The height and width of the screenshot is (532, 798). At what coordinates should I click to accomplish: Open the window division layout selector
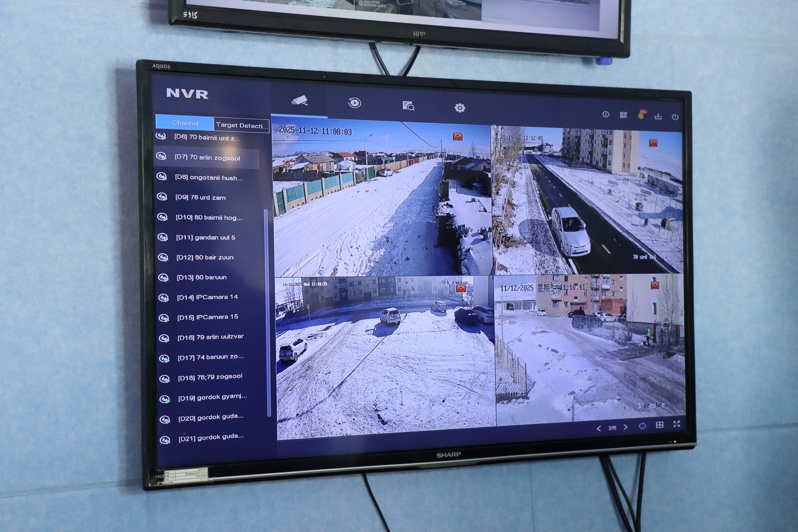(x=660, y=425)
